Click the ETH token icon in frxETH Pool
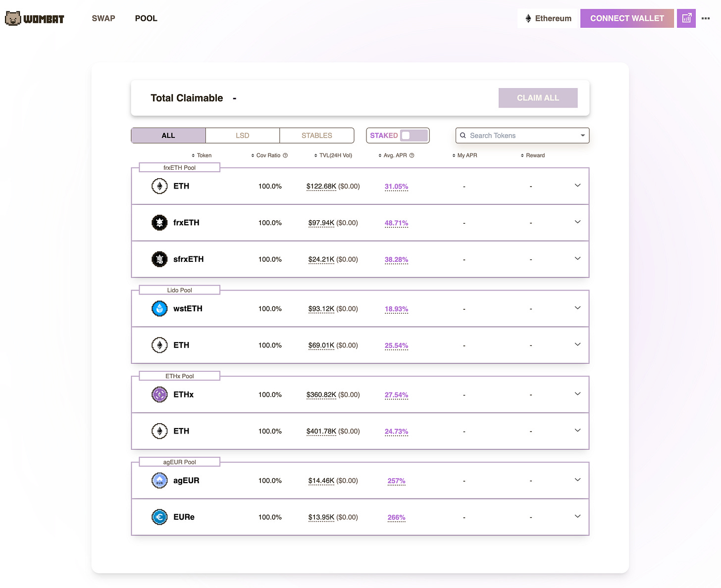The image size is (721, 588). [x=159, y=186]
